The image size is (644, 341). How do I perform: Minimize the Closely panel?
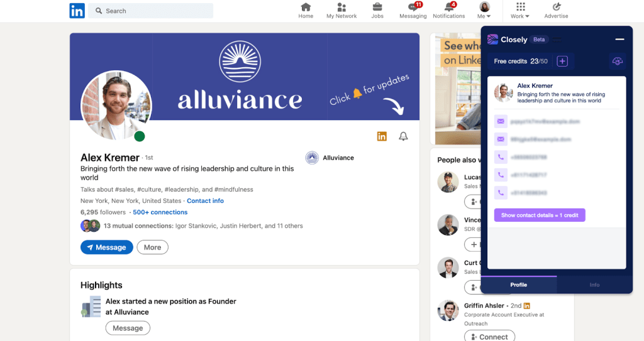tap(619, 40)
